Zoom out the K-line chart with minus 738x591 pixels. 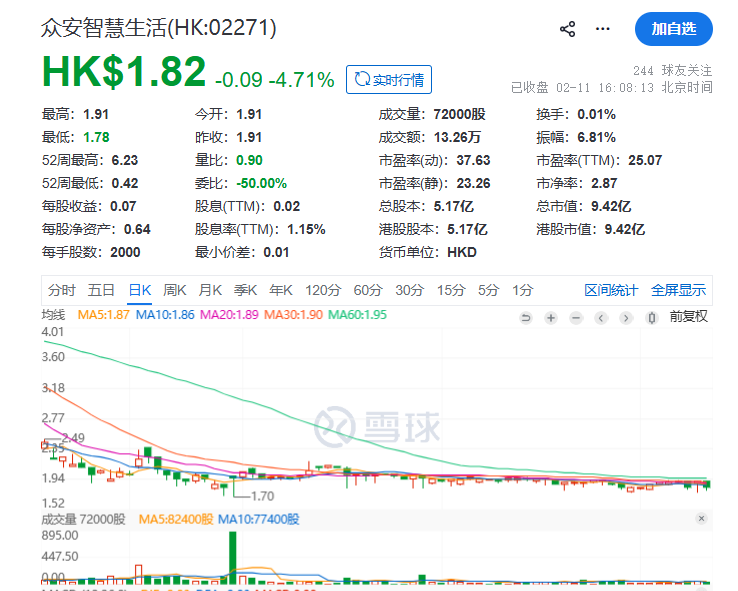coord(574,318)
